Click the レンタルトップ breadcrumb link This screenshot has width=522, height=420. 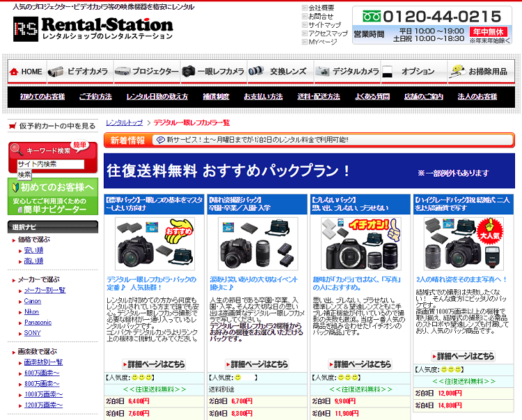[125, 122]
